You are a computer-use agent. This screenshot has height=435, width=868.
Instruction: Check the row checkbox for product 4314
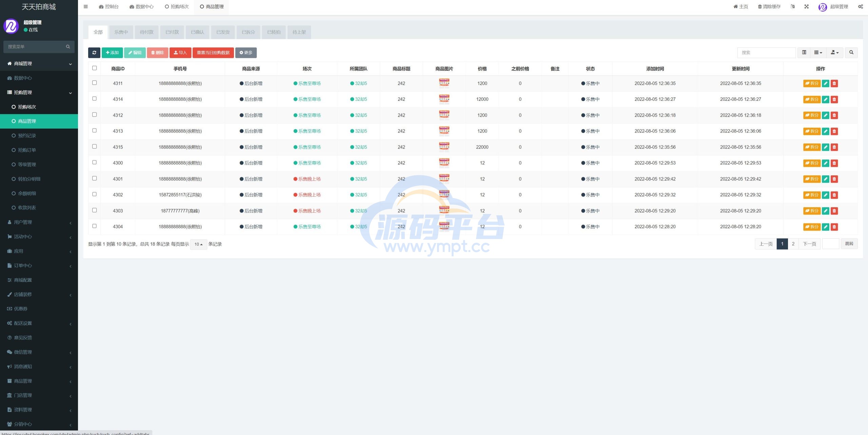point(94,99)
